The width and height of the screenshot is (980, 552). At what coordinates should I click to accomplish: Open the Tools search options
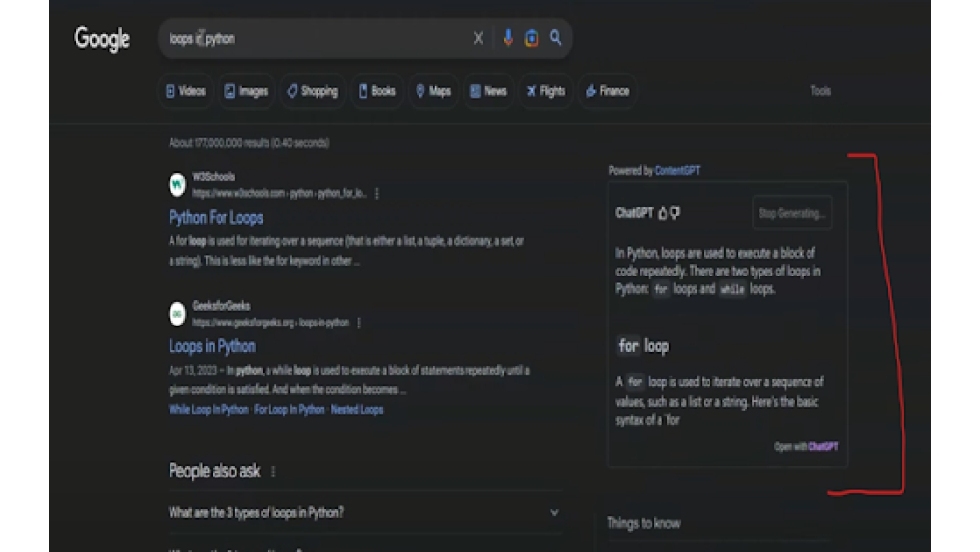[820, 91]
